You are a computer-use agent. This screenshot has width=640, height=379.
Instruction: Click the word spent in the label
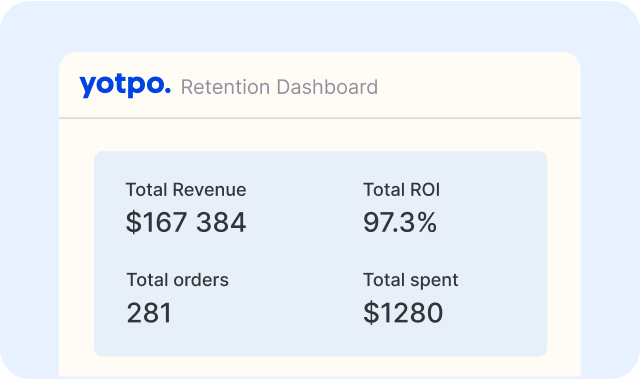pyautogui.click(x=434, y=281)
